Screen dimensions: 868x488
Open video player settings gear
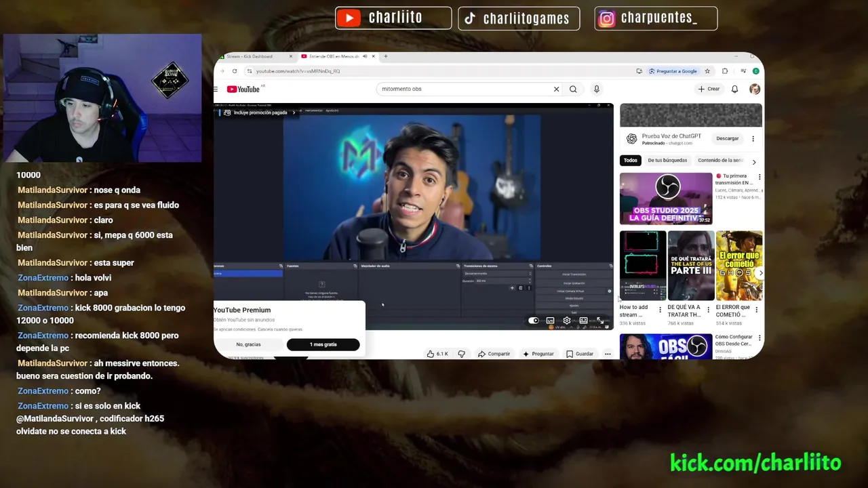[567, 321]
